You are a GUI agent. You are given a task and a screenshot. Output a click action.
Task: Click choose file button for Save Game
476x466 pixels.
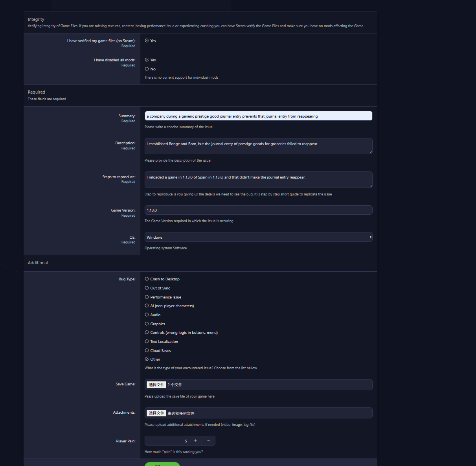156,385
